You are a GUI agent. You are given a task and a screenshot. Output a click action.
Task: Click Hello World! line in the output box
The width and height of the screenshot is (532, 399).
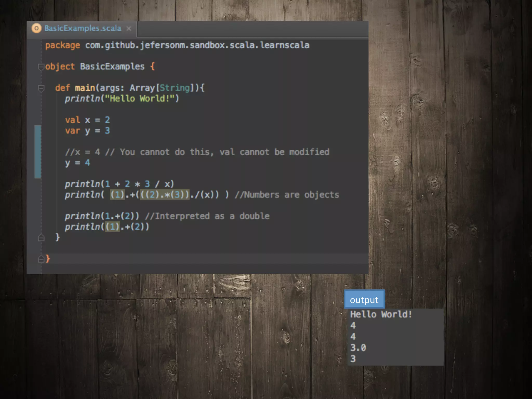click(381, 314)
